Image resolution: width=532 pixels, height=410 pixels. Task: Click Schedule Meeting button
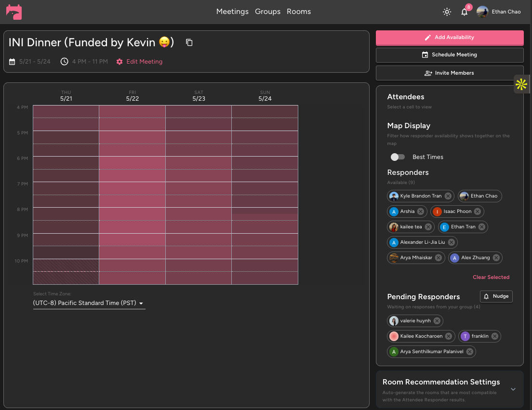450,55
